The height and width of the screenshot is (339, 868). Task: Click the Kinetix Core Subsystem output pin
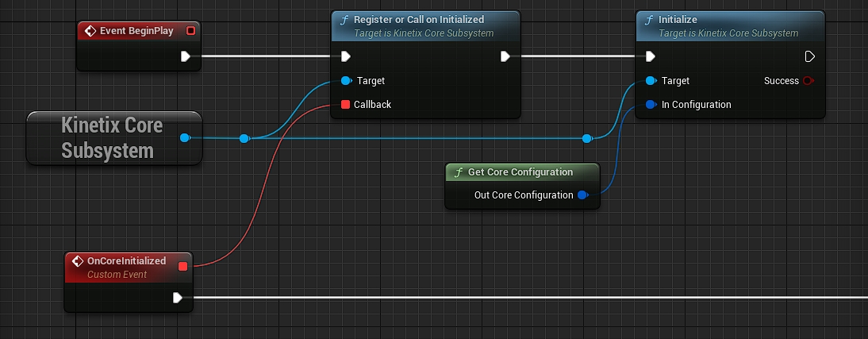pyautogui.click(x=184, y=138)
